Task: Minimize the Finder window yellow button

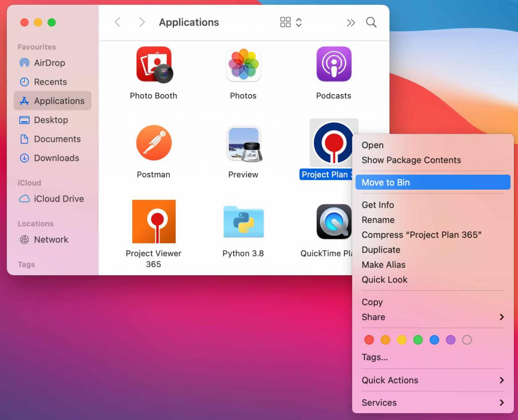Action: [x=38, y=22]
